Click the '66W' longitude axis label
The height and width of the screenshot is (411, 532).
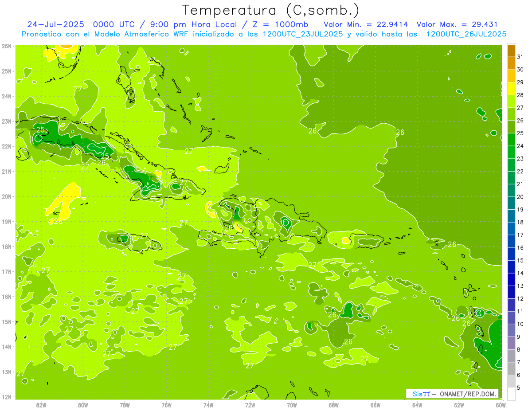(x=376, y=405)
